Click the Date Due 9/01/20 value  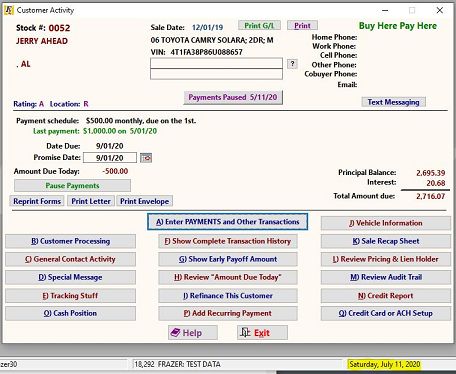110,146
